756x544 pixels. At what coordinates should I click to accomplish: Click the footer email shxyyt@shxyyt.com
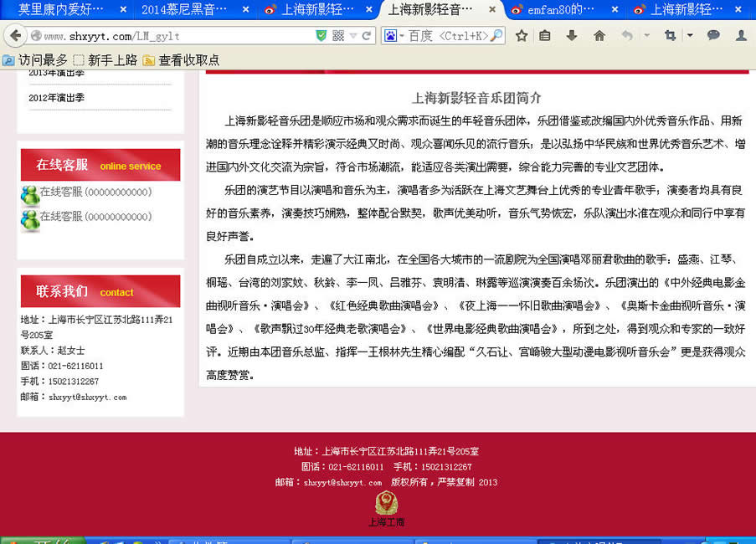(x=342, y=482)
